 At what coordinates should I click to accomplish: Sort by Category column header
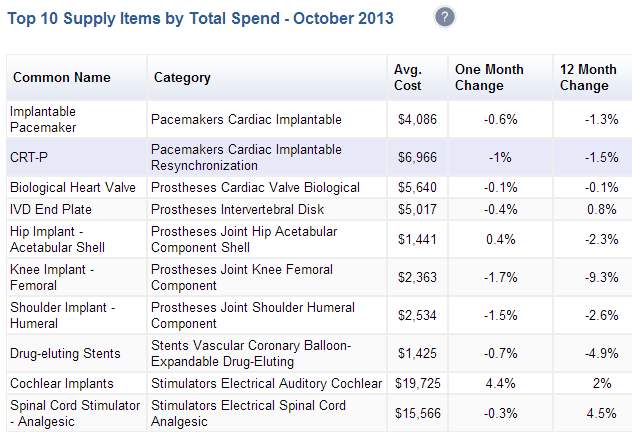(x=181, y=78)
